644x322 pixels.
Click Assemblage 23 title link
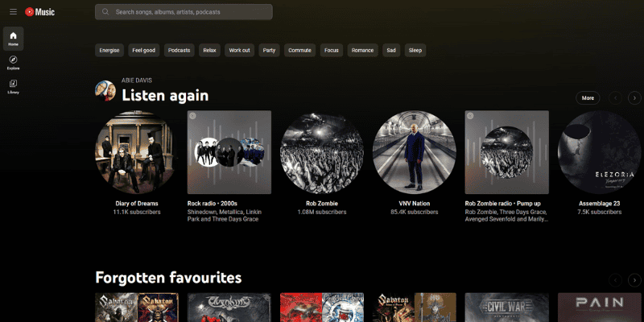pyautogui.click(x=599, y=204)
